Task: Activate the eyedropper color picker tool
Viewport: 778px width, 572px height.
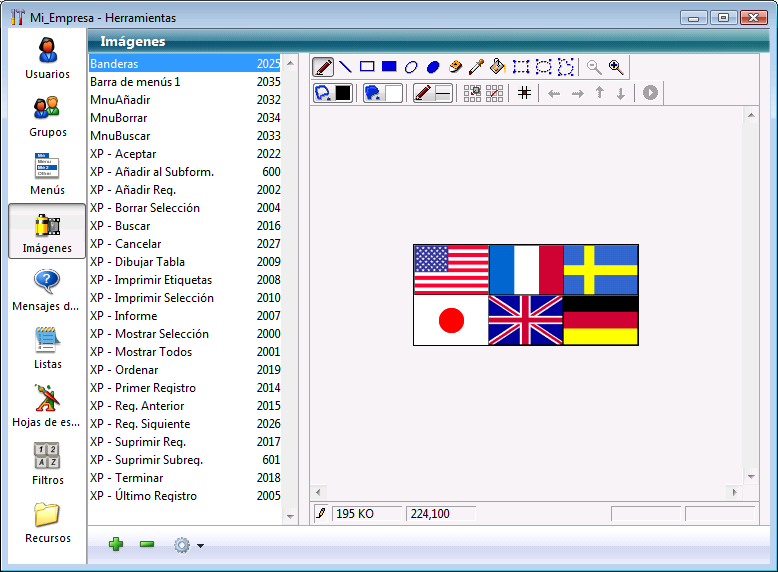Action: pyautogui.click(x=477, y=67)
